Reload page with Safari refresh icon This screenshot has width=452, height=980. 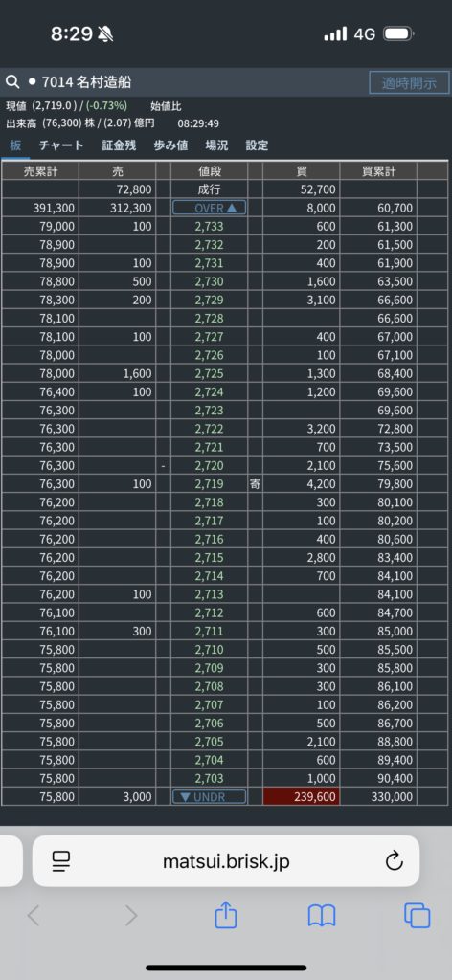(x=394, y=862)
